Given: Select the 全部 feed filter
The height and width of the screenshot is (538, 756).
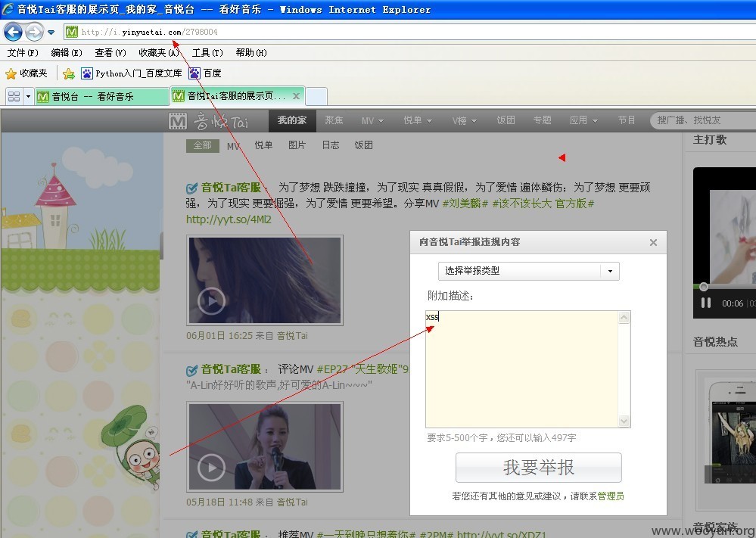Looking at the screenshot, I should coord(203,145).
